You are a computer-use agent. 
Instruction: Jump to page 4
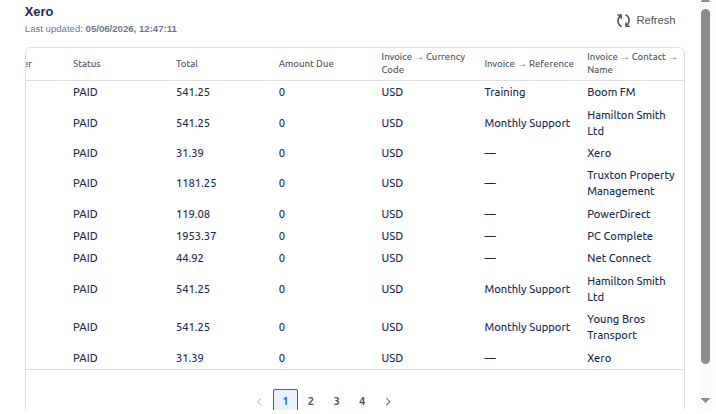(362, 401)
